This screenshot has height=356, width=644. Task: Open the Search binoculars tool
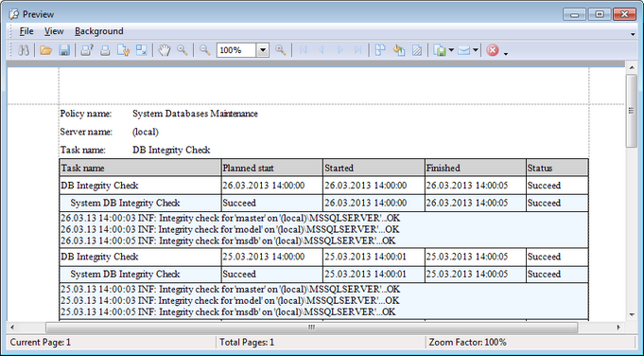pyautogui.click(x=24, y=50)
